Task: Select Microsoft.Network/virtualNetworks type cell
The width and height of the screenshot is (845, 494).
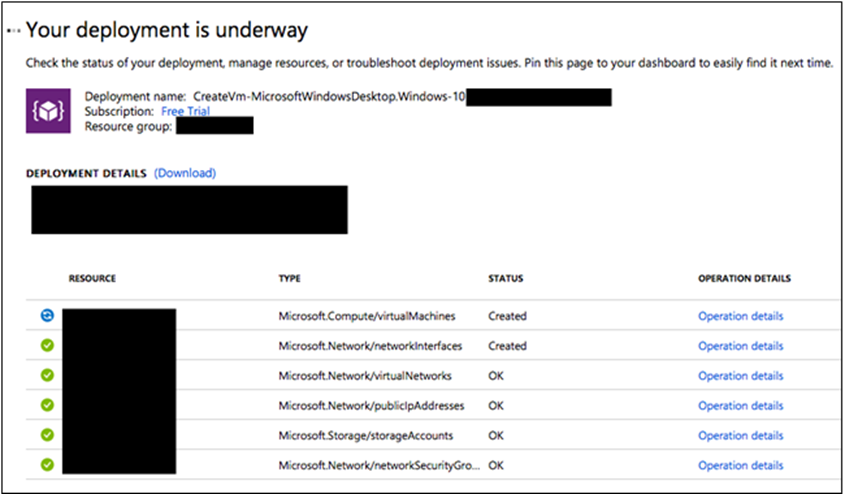Action: click(x=365, y=376)
